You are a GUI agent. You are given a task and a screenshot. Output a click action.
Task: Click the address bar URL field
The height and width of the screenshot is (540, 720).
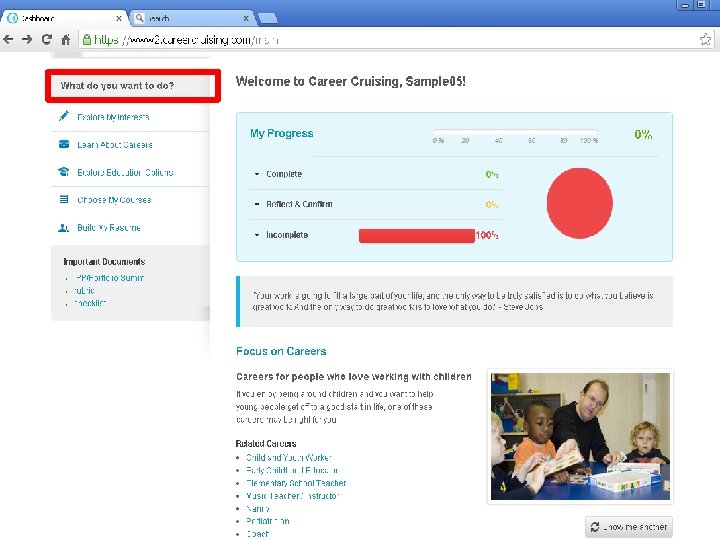[395, 40]
